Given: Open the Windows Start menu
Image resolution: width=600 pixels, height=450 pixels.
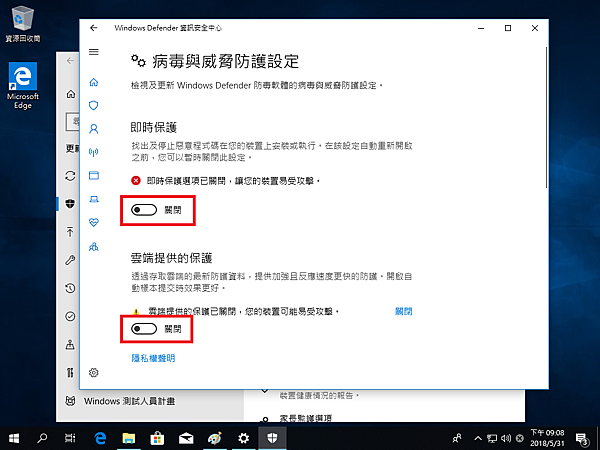Looking at the screenshot, I should click(14, 438).
